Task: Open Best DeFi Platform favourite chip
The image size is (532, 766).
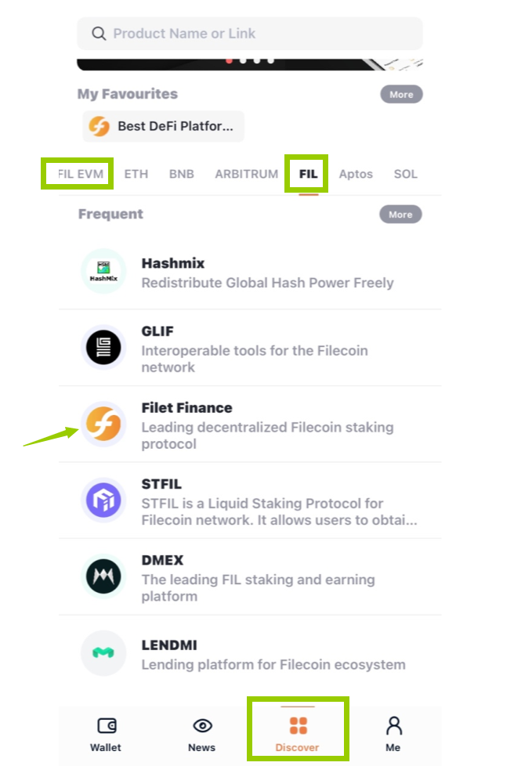Action: (x=163, y=126)
